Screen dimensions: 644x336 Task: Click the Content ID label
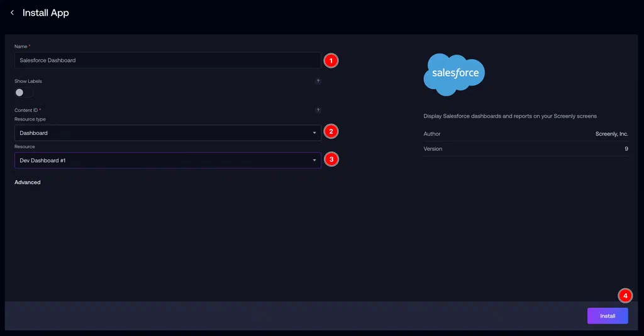click(x=26, y=111)
